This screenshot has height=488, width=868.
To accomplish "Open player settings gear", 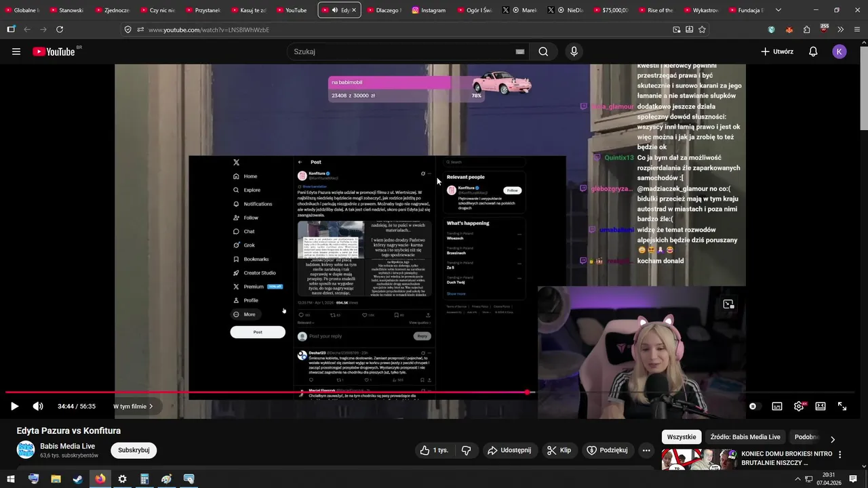I will (799, 406).
